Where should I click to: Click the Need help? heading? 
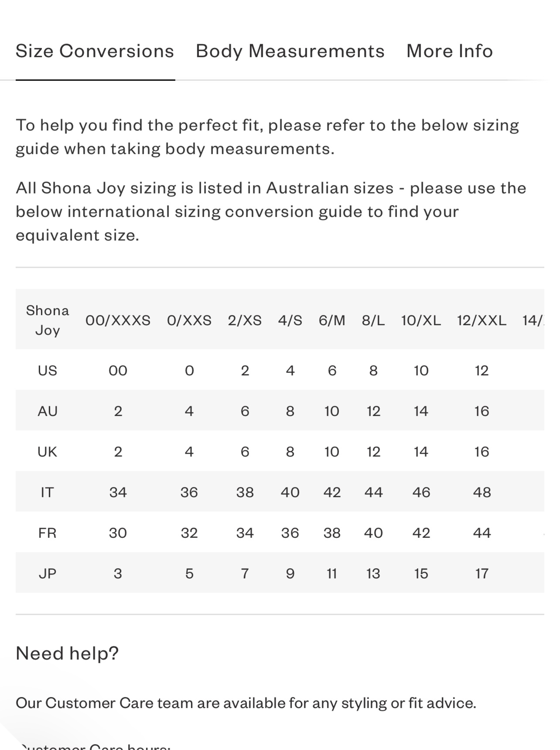coord(67,653)
